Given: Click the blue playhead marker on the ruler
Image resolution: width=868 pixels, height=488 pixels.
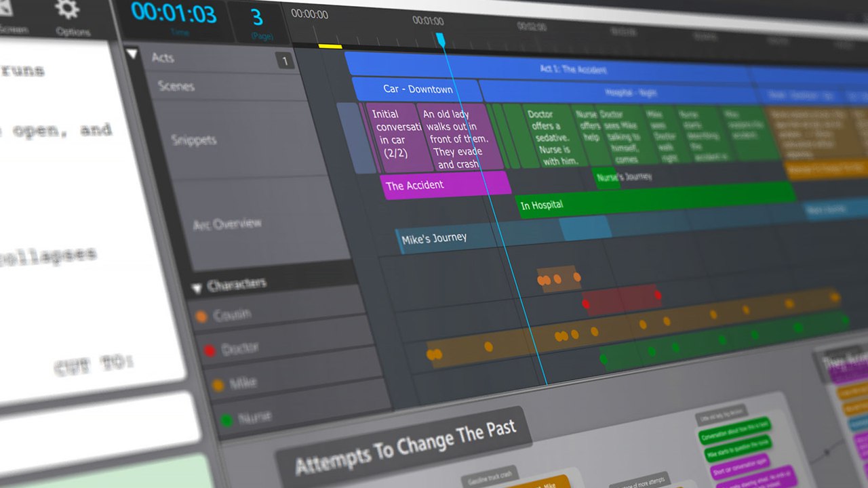Looking at the screenshot, I should coord(440,39).
